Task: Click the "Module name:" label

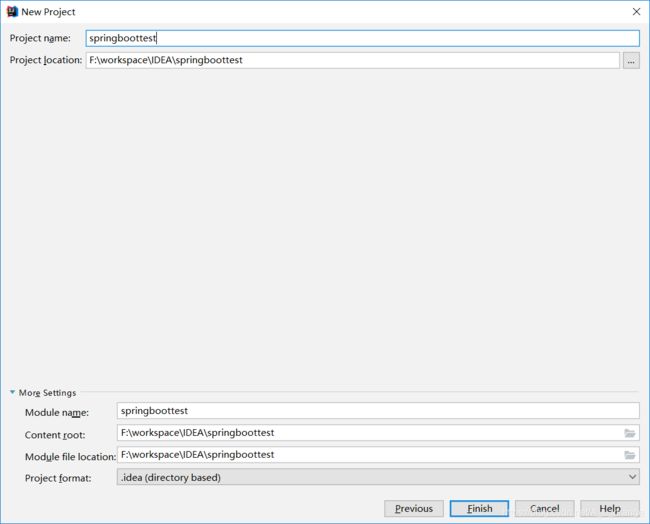Action: (x=57, y=412)
